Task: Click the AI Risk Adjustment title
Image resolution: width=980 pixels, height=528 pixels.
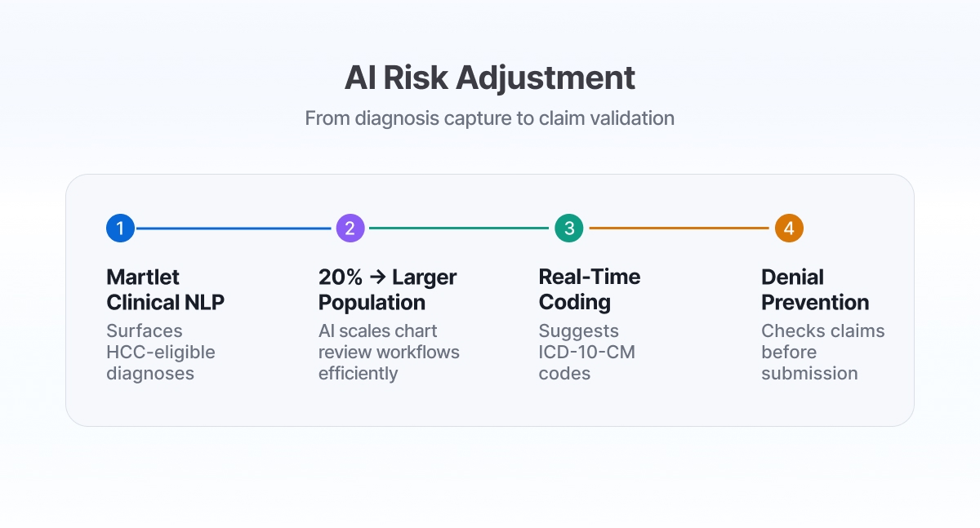Action: tap(490, 78)
